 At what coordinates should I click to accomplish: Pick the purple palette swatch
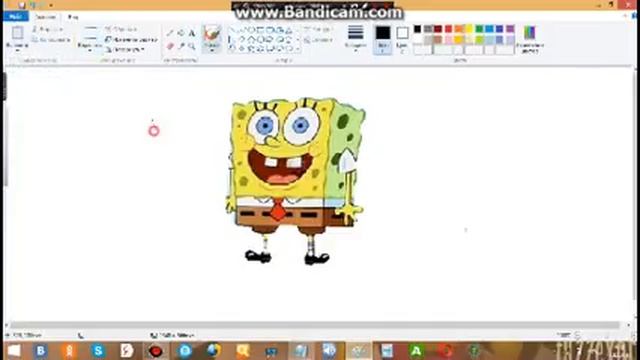510,29
